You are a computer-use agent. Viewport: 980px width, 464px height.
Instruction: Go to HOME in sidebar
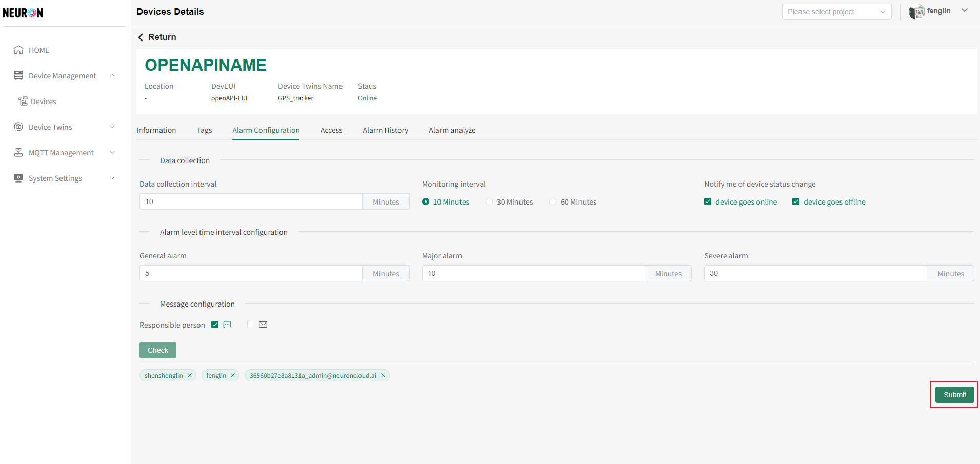39,50
